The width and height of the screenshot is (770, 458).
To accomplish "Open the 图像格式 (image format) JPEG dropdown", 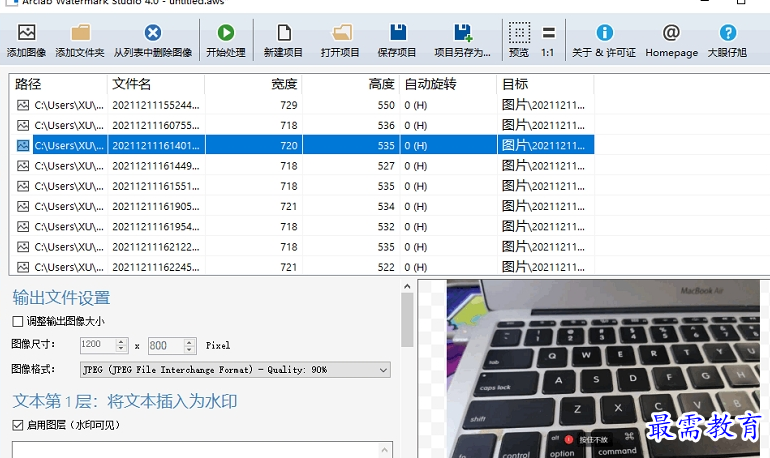I will pos(235,370).
